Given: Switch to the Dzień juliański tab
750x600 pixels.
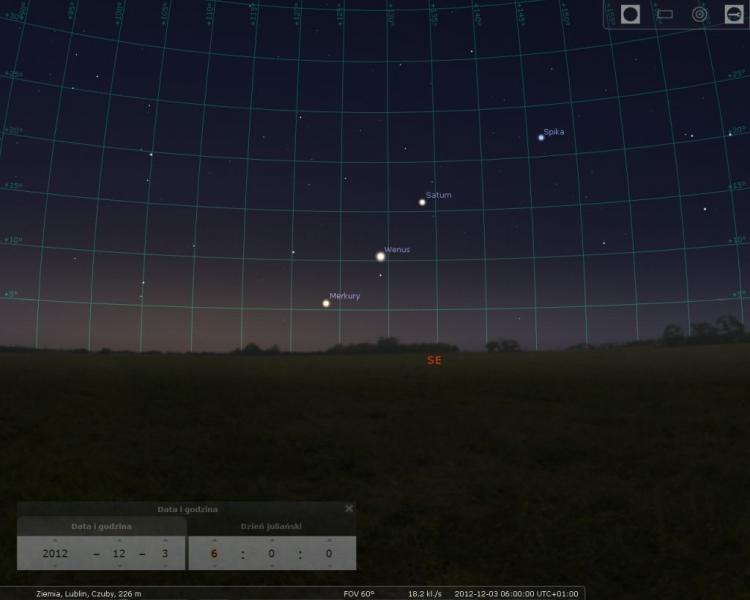Looking at the screenshot, I should click(272, 525).
